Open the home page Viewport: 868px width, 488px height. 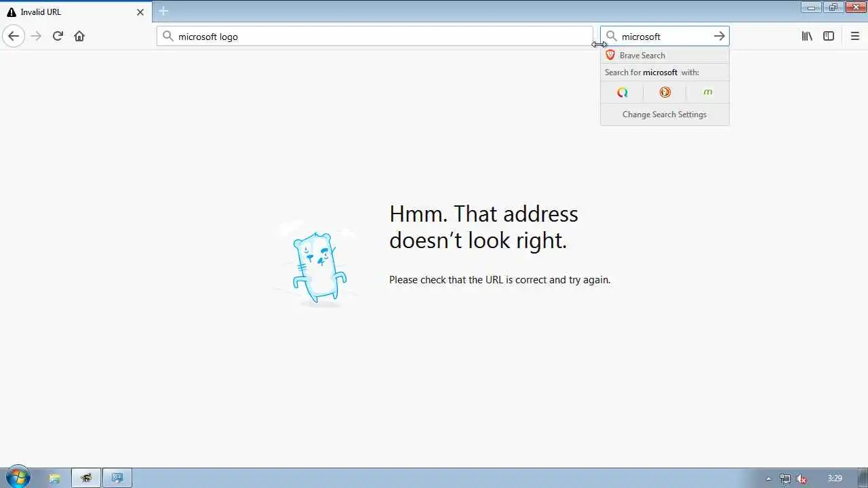coord(79,36)
